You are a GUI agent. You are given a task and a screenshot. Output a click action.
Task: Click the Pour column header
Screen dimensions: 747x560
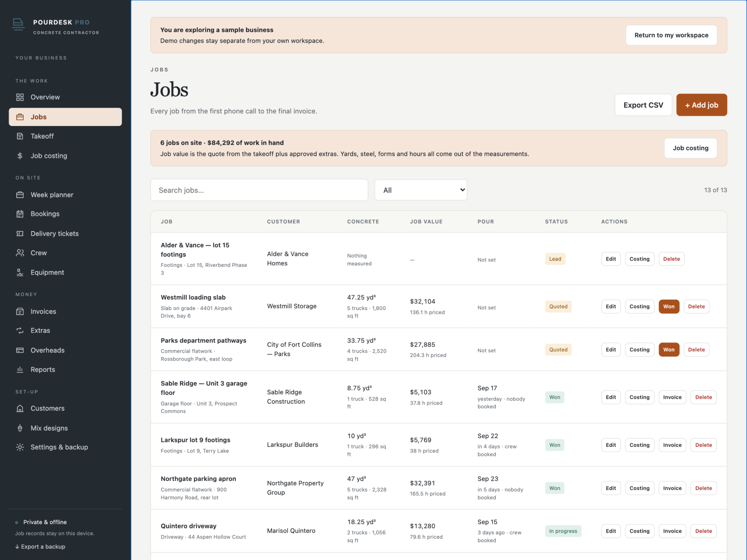(486, 222)
